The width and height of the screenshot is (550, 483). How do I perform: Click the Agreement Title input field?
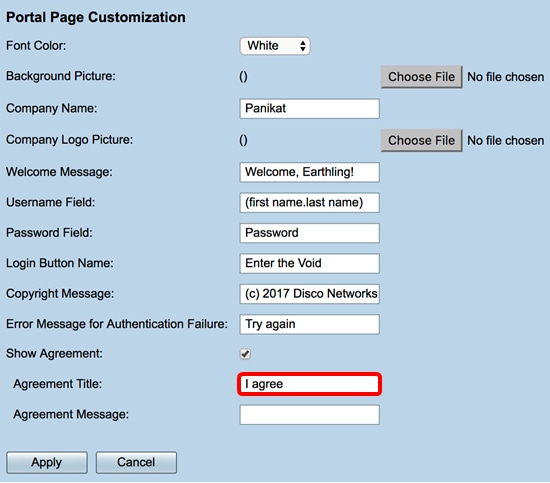pyautogui.click(x=309, y=384)
